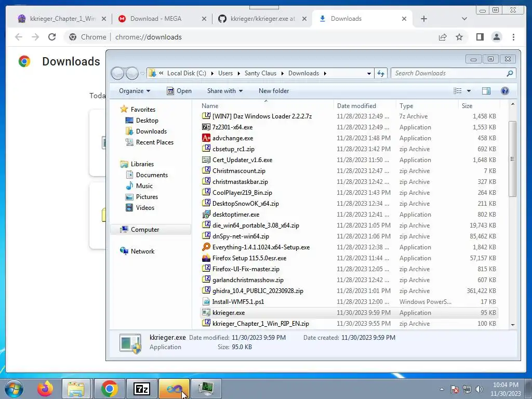This screenshot has width=532, height=399.
Task: Select Local Disk (C:) in the breadcrumb
Action: [187, 73]
